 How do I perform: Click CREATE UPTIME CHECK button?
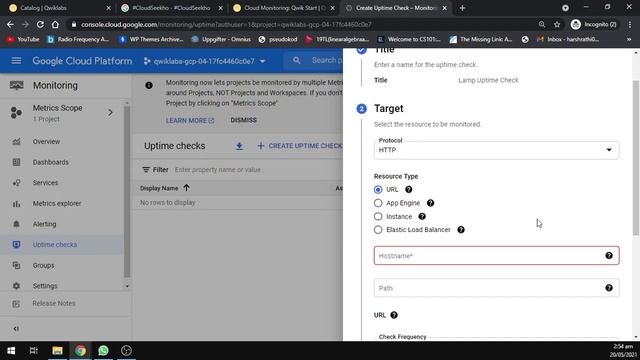[300, 146]
